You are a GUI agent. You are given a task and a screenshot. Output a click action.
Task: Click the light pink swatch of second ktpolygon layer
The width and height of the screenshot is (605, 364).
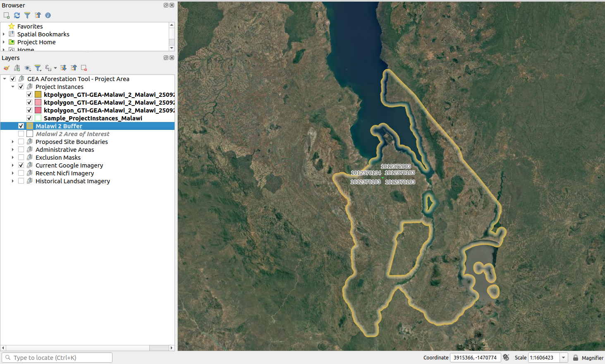click(x=38, y=103)
